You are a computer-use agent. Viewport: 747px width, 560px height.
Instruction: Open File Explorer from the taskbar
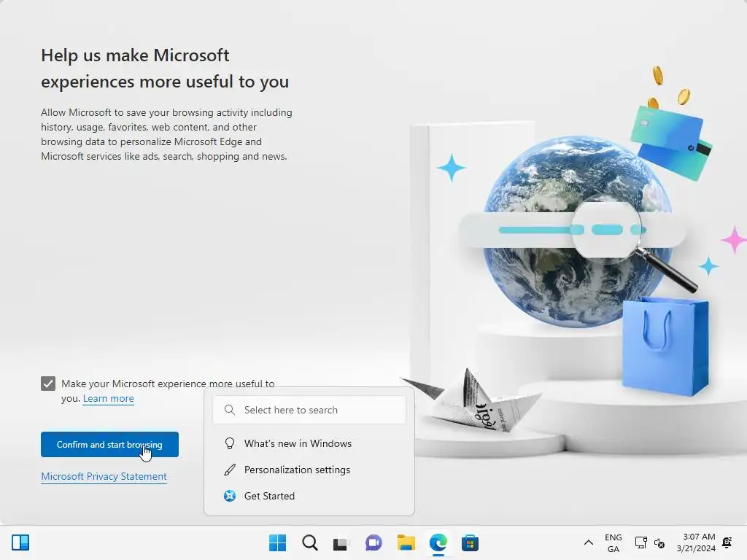pyautogui.click(x=406, y=542)
